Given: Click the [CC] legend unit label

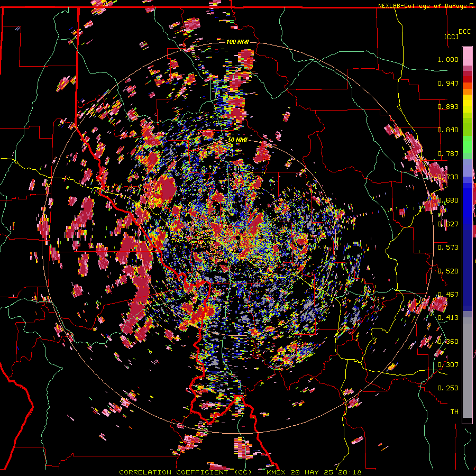Looking at the screenshot, I should coord(452,36).
